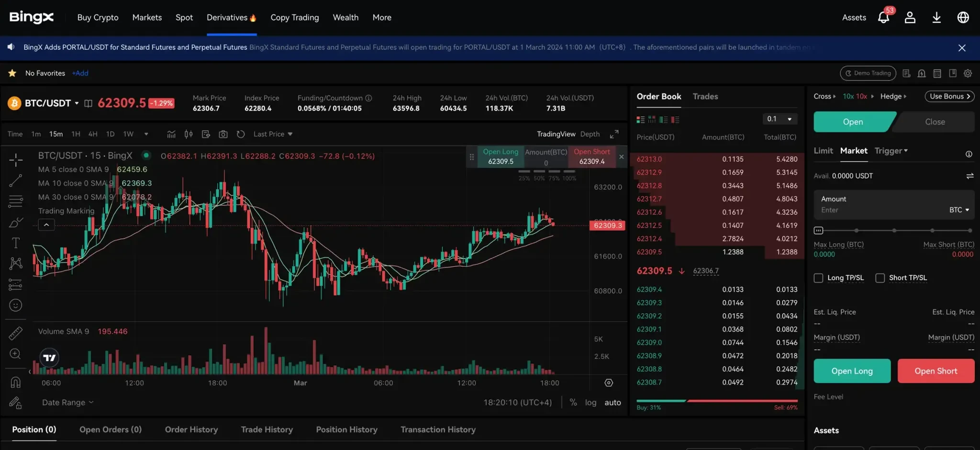980x450 pixels.
Task: Toggle percent scale on chart
Action: (573, 403)
